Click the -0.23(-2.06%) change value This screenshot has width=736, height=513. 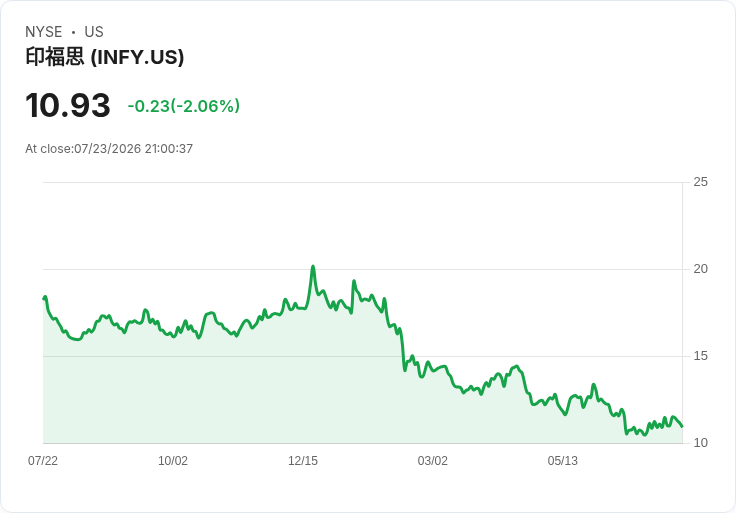pos(184,106)
